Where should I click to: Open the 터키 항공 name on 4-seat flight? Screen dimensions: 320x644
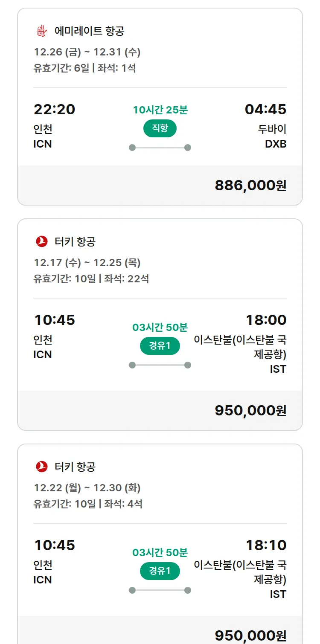click(75, 467)
